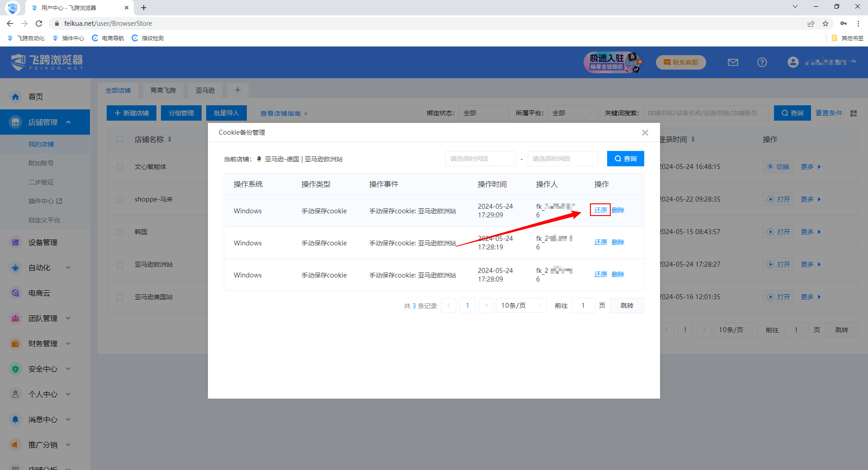Viewport: 868px width, 470px height.
Task: Click the user account avatar icon
Action: (793, 62)
